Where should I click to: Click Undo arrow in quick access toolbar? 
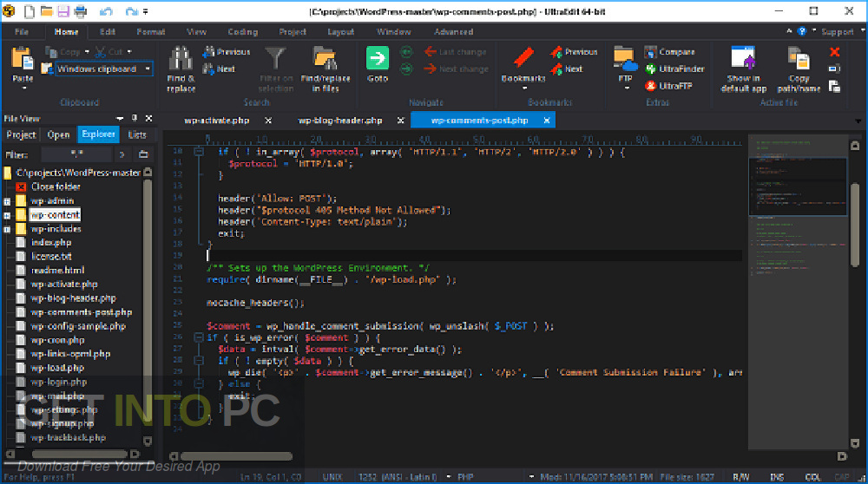pos(106,11)
